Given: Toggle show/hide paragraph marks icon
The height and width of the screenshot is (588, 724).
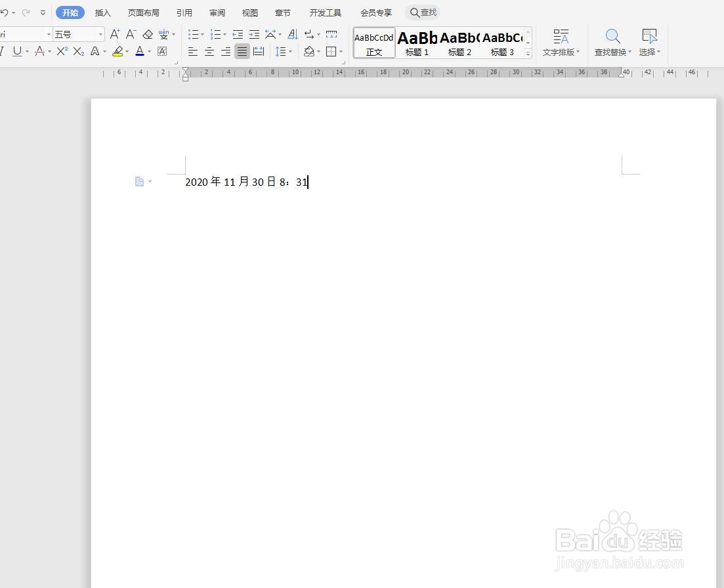Looking at the screenshot, I should point(309,34).
